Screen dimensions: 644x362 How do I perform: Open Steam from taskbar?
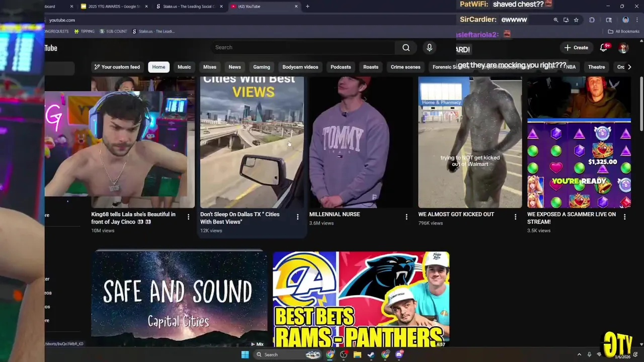tap(371, 354)
